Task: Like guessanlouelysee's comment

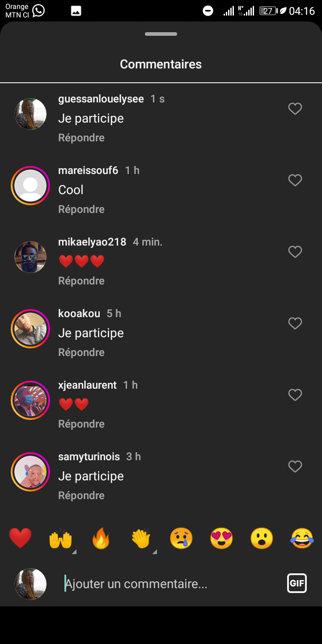Action: pyautogui.click(x=295, y=109)
